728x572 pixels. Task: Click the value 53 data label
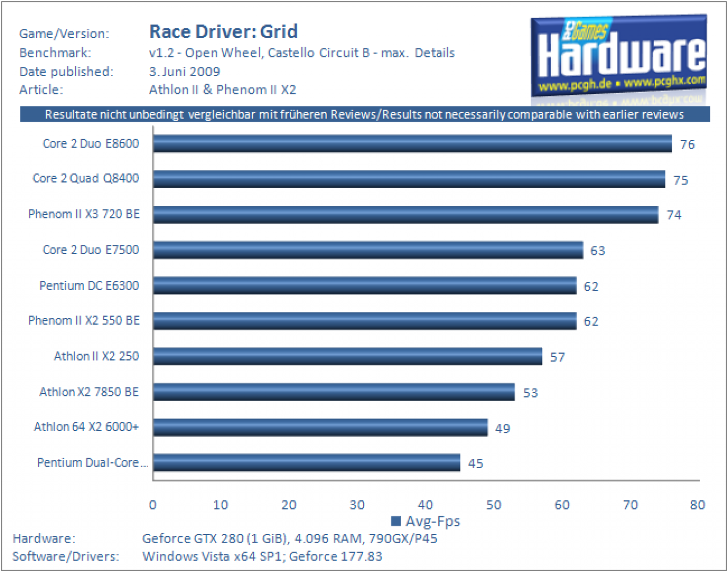click(531, 393)
